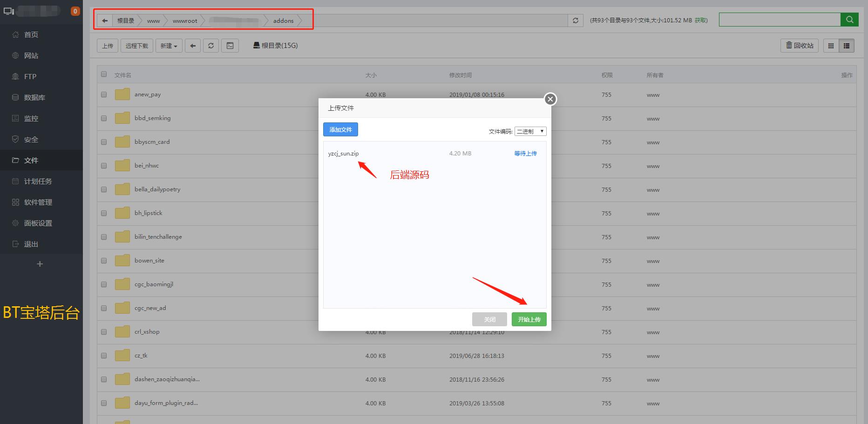Go to 软件管理 in sidebar
This screenshot has width=868, height=424.
click(38, 202)
